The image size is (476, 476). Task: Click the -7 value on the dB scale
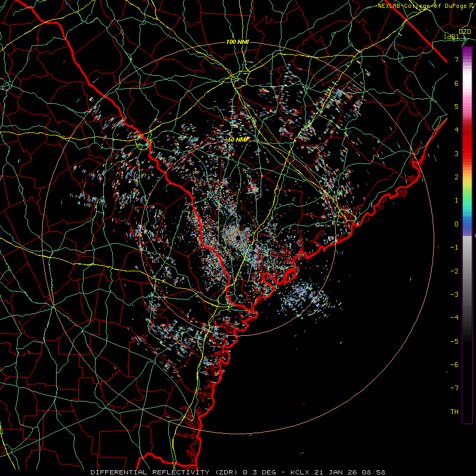tap(454, 388)
